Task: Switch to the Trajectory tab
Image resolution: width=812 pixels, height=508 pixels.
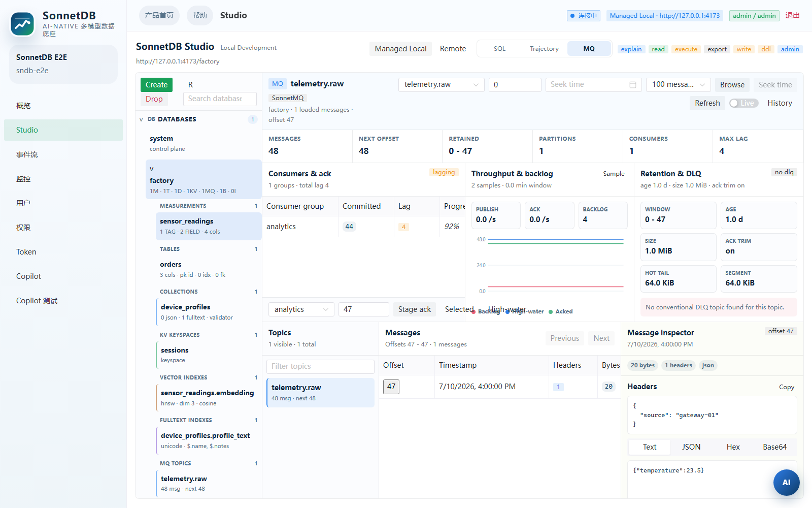Action: click(544, 49)
